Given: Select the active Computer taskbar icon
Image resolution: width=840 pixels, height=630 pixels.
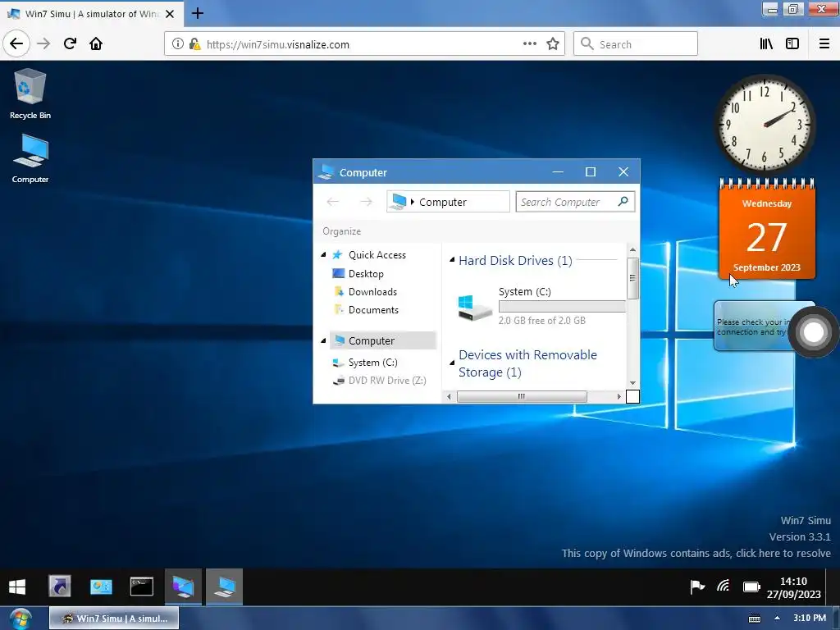Looking at the screenshot, I should click(x=225, y=587).
